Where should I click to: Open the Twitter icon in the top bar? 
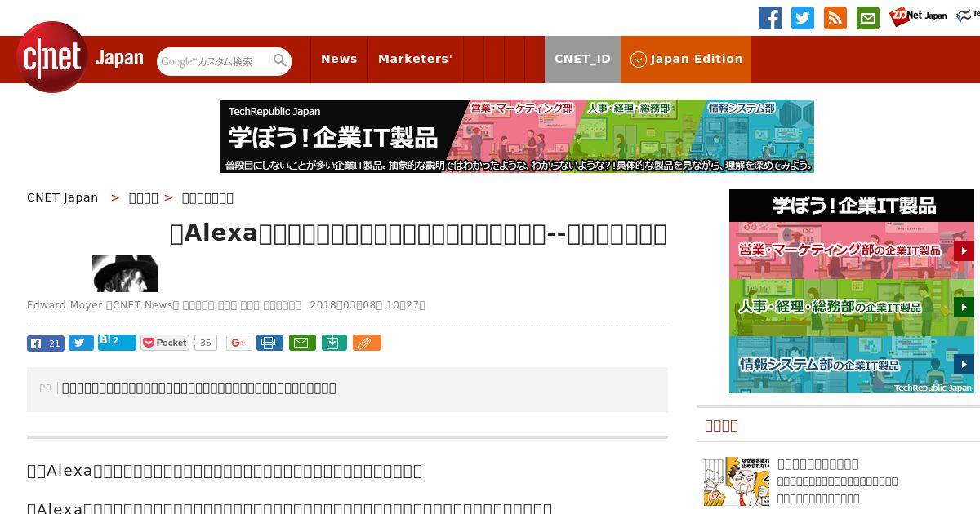[x=803, y=18]
